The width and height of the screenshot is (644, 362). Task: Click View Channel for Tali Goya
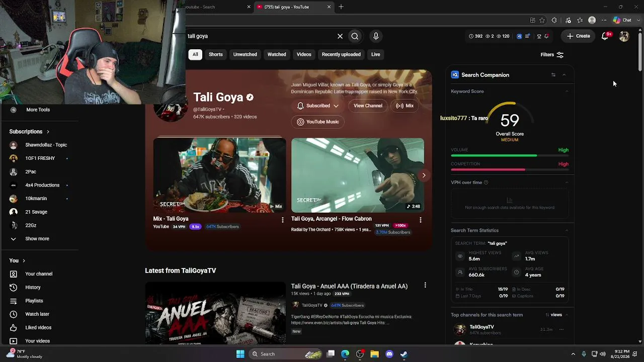(x=368, y=106)
